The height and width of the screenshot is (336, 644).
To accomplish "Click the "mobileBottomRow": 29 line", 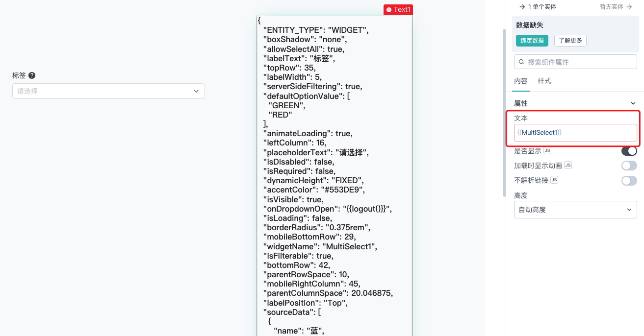I will click(x=310, y=237).
